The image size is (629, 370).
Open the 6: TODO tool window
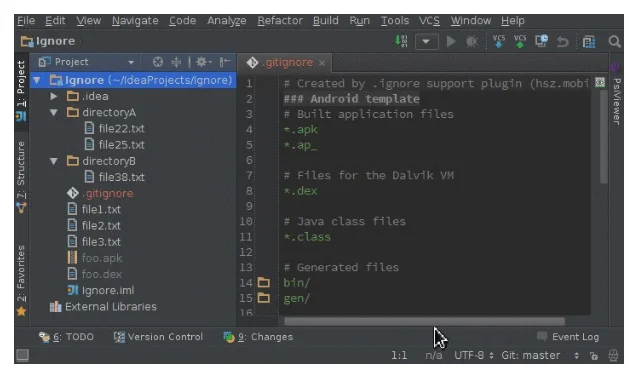(66, 337)
